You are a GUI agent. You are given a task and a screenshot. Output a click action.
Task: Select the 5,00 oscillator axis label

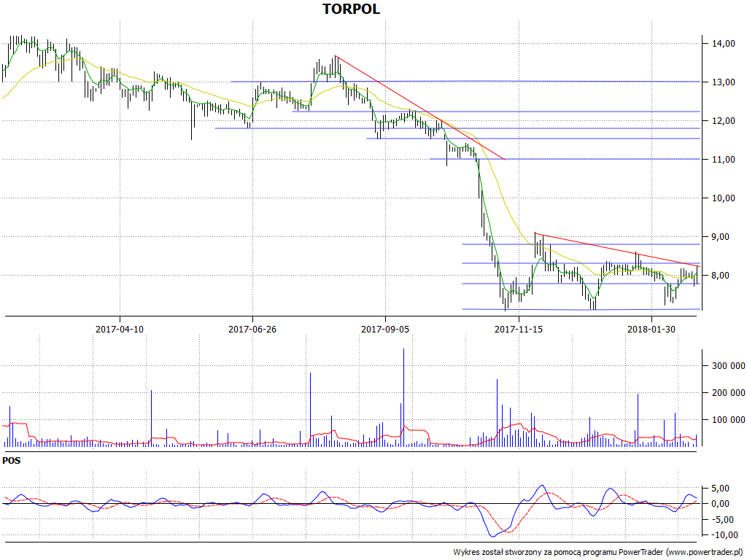coord(720,489)
